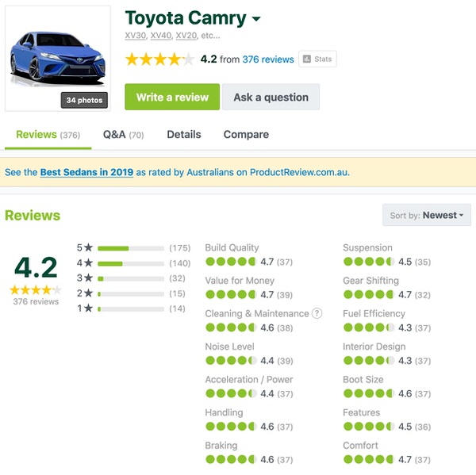Click the Noise Level rating dots
This screenshot has width=476, height=475.
pyautogui.click(x=231, y=361)
